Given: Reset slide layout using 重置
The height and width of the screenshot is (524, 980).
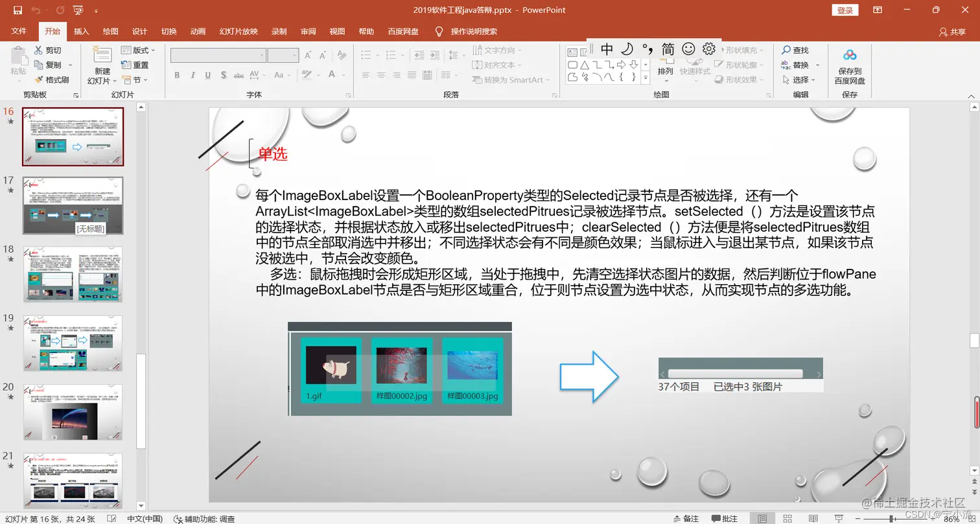Looking at the screenshot, I should [x=135, y=65].
